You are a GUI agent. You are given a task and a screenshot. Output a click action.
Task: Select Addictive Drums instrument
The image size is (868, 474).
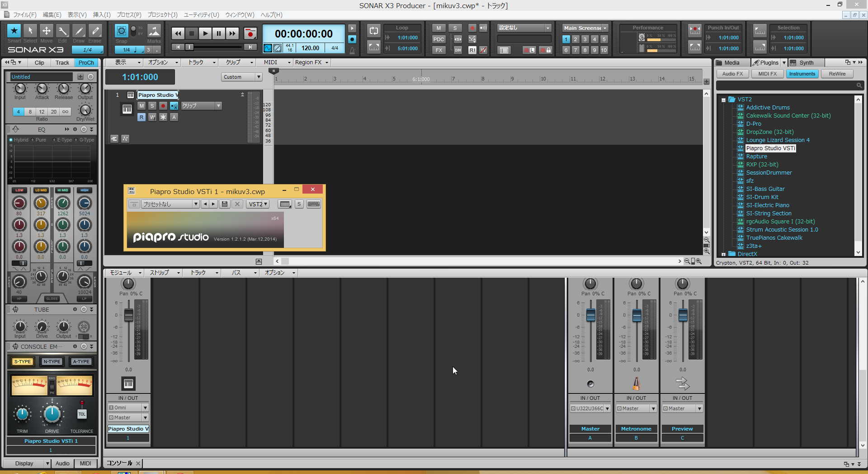(x=768, y=108)
